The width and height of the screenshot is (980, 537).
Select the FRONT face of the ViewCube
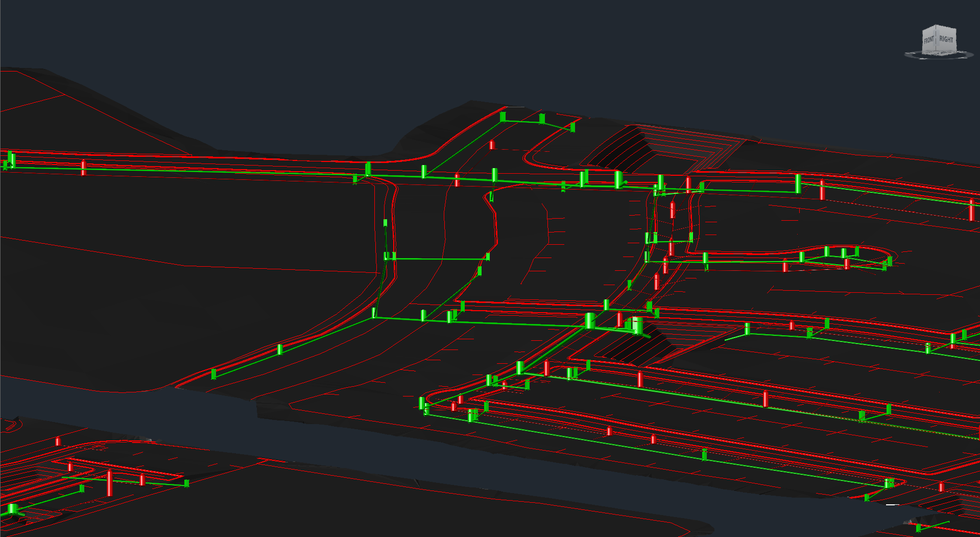click(929, 40)
